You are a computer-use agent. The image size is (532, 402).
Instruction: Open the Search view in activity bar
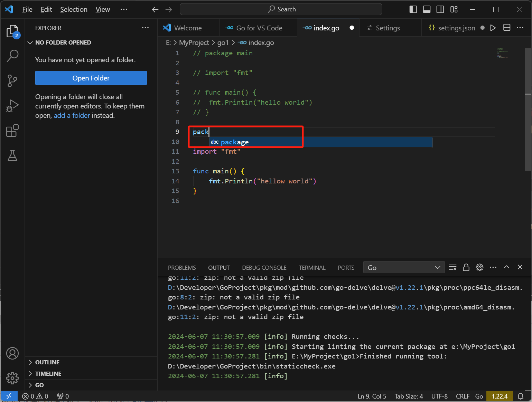(12, 56)
